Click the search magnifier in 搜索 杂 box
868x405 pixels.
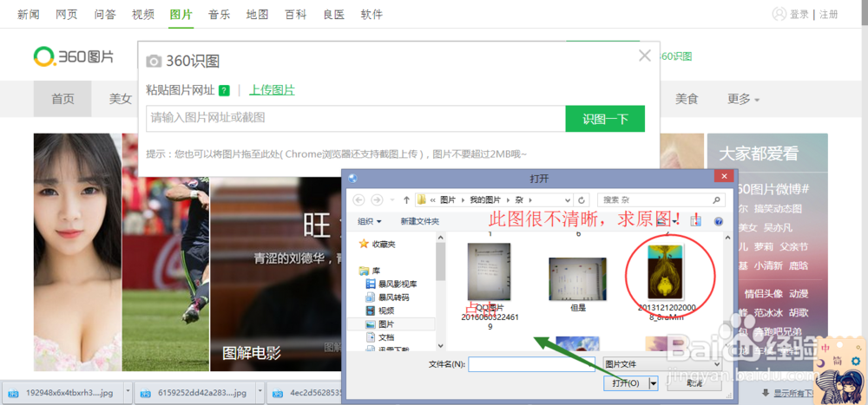tap(716, 199)
